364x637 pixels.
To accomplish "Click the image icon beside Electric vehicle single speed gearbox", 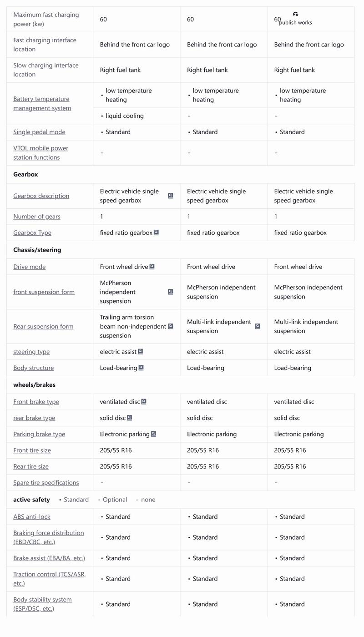I will click(x=171, y=196).
